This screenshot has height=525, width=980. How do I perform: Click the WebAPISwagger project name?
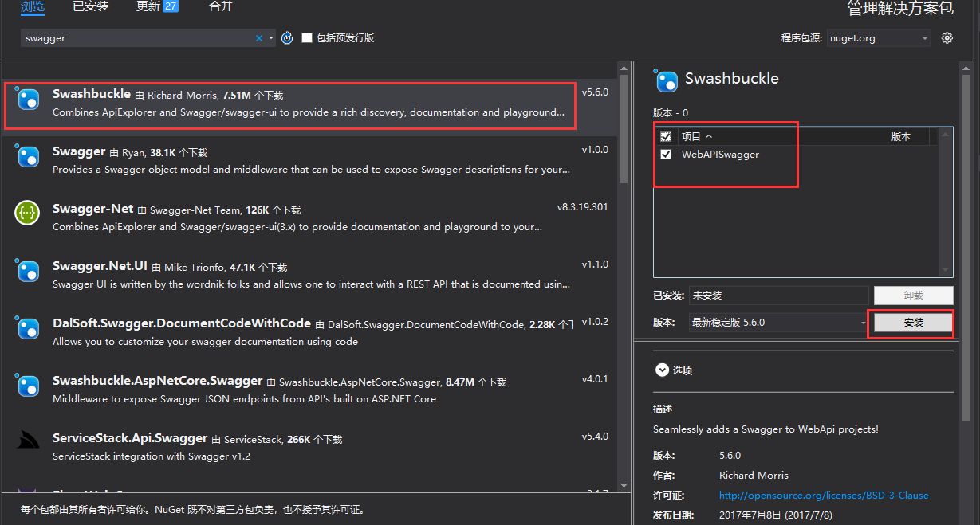tap(720, 155)
